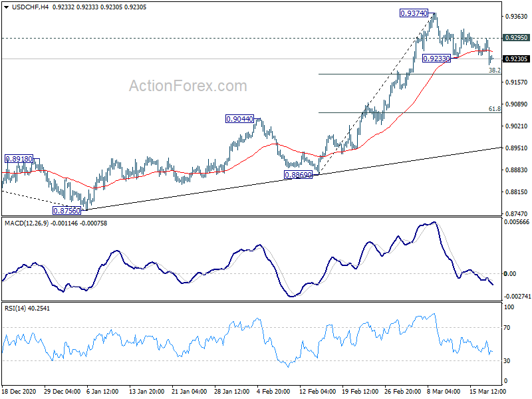Select the 12 Feb 04:00 time axis label
Viewport: 532px width, 399px height.
coord(318,391)
